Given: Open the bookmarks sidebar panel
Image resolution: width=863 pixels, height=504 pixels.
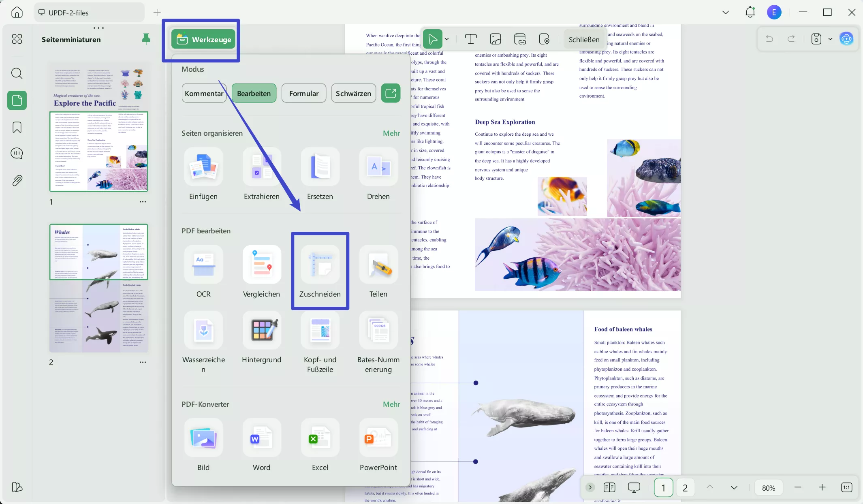Looking at the screenshot, I should click(x=17, y=127).
